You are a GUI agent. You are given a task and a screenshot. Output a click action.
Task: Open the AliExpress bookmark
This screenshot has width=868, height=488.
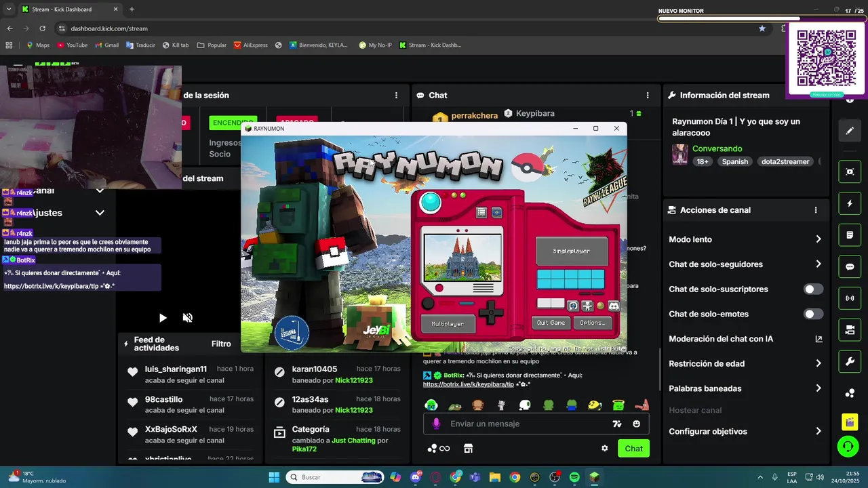point(250,45)
